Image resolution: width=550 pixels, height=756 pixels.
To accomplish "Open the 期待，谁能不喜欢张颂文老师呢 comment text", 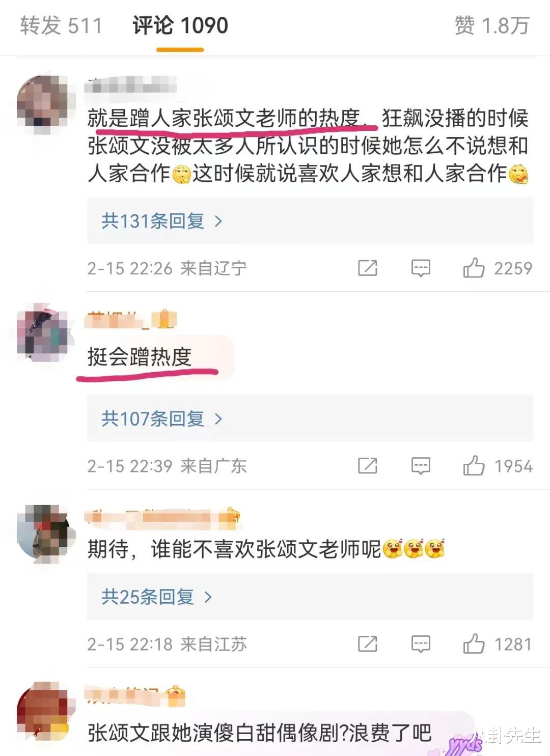I will coord(266,549).
